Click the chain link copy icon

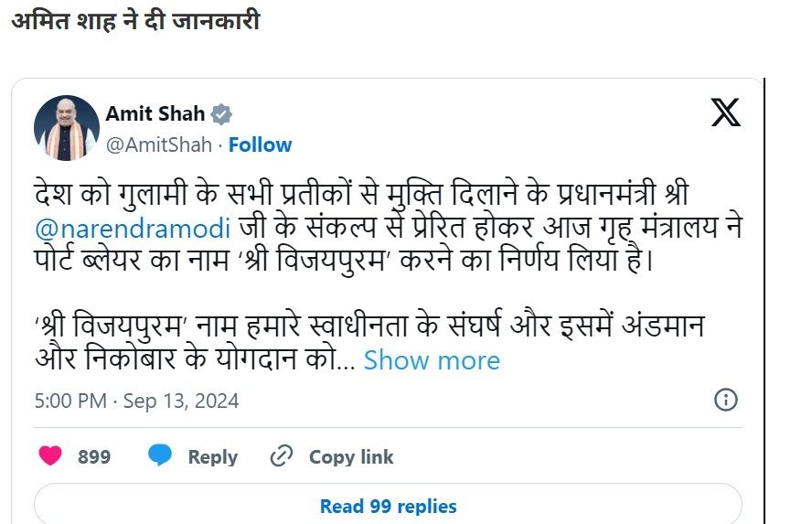click(282, 456)
